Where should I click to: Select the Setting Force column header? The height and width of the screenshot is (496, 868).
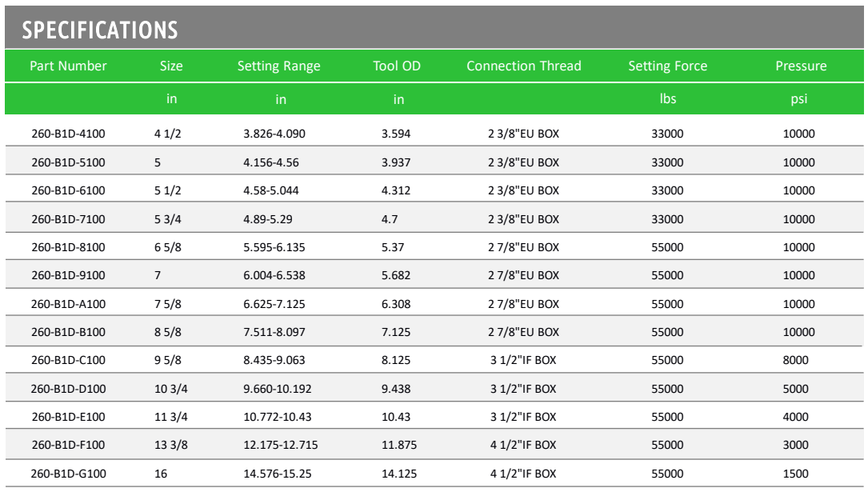668,66
